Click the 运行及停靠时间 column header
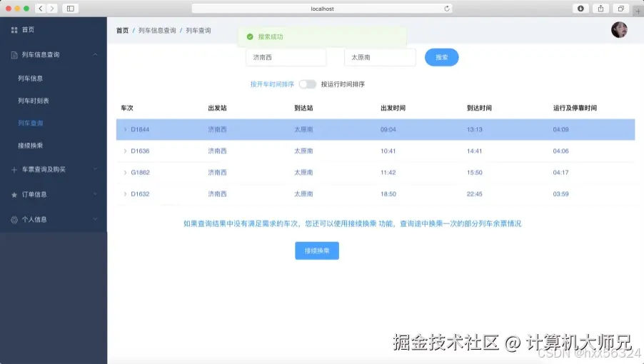Image resolution: width=644 pixels, height=364 pixels. tap(575, 108)
